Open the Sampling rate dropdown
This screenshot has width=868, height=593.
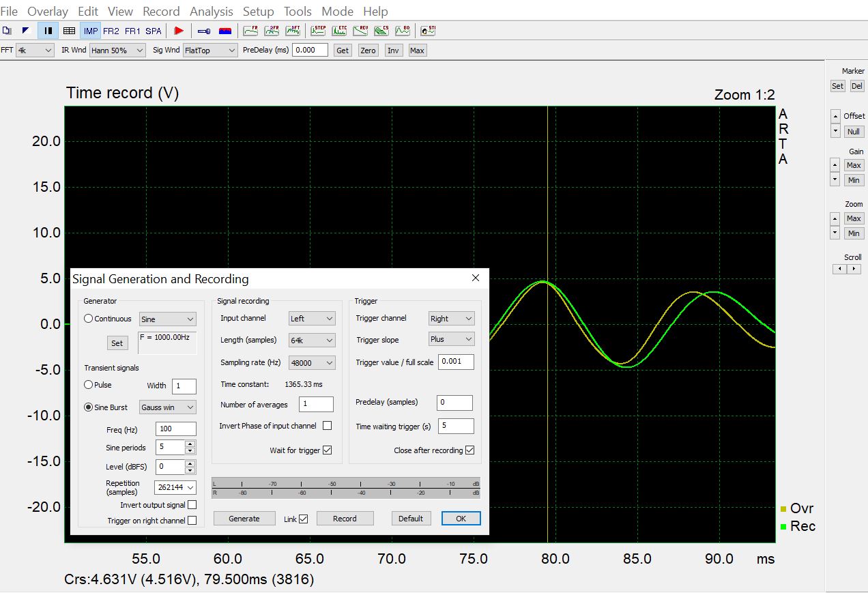point(312,363)
